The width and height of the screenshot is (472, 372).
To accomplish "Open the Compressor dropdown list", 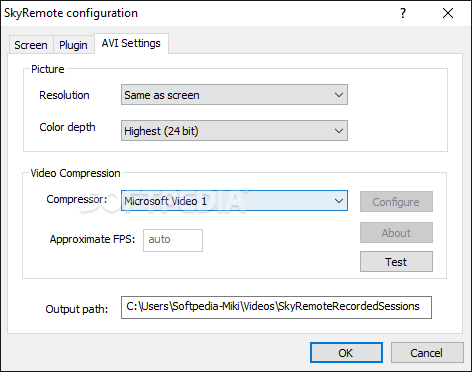I will click(x=234, y=201).
